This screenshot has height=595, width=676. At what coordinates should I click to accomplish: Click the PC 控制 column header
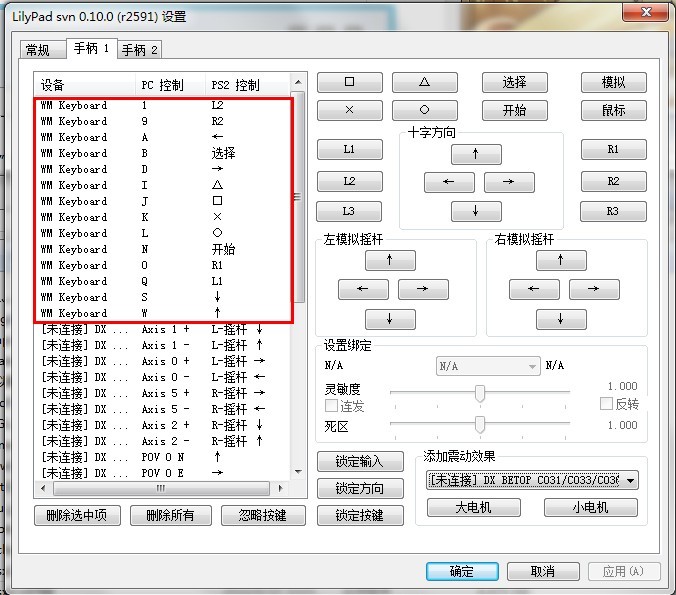click(x=170, y=85)
